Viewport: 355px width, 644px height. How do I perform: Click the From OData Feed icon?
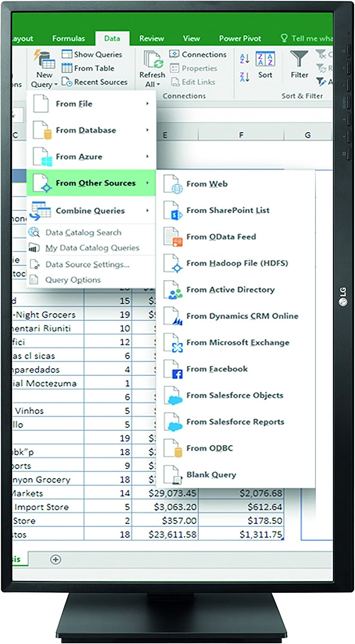tap(173, 237)
